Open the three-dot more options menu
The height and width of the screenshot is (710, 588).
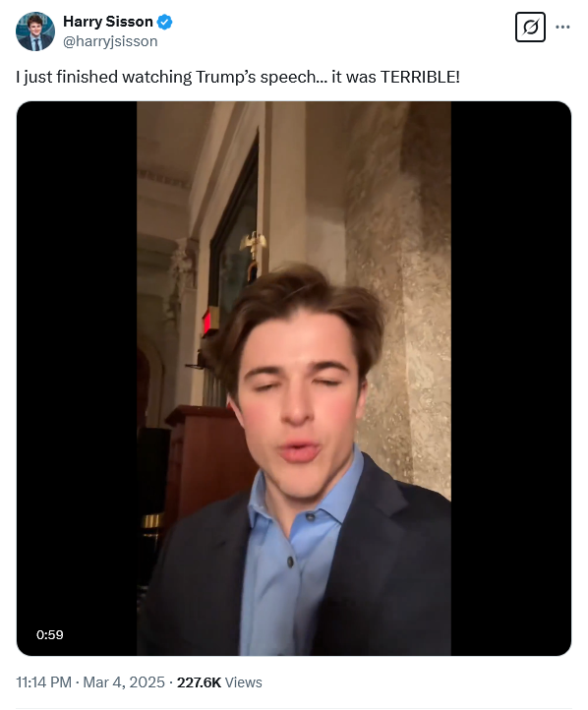click(x=562, y=28)
